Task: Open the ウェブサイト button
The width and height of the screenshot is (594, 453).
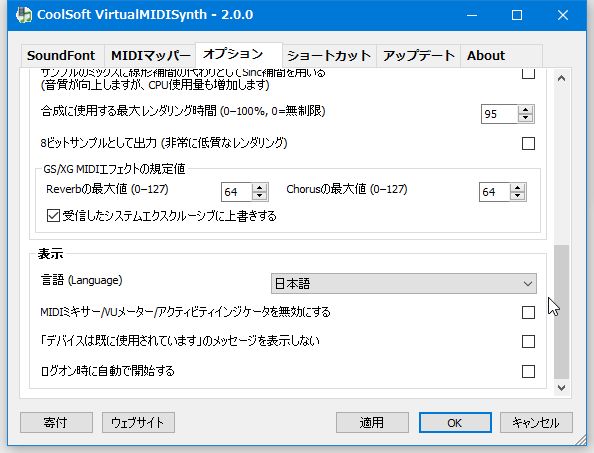Action: click(x=138, y=422)
